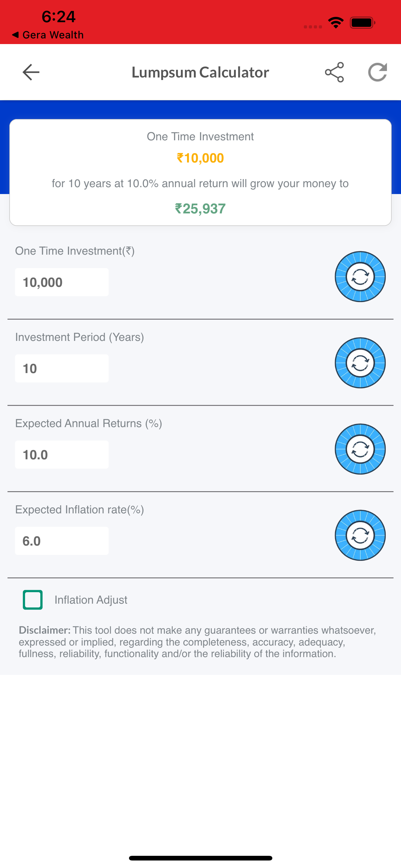Tap the Investment Period dial knob

pyautogui.click(x=360, y=363)
